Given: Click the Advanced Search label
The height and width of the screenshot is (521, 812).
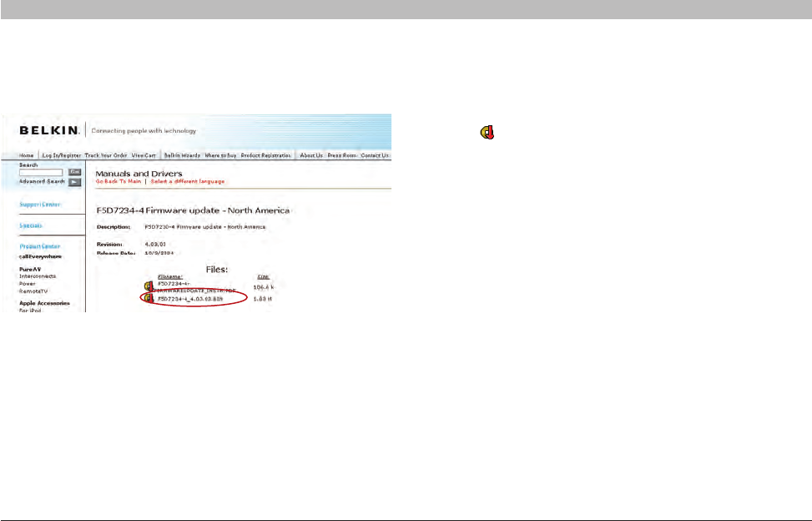Looking at the screenshot, I should (42, 182).
